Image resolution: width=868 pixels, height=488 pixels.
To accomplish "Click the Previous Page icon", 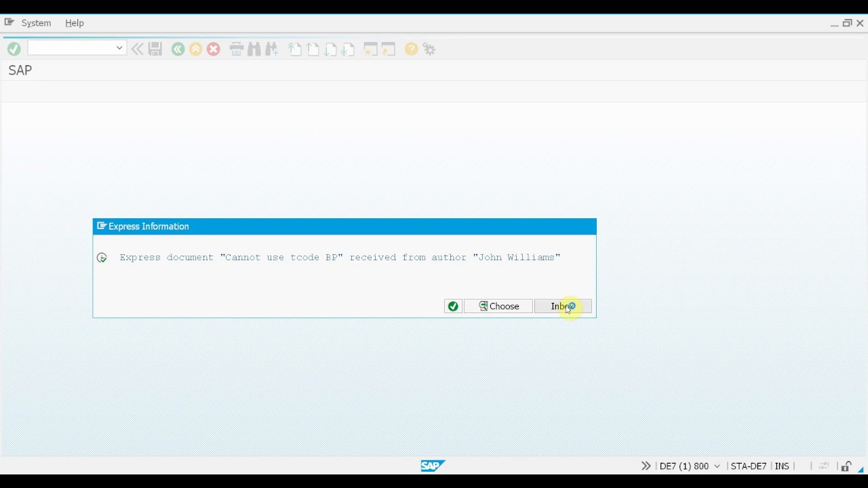I will click(x=313, y=49).
